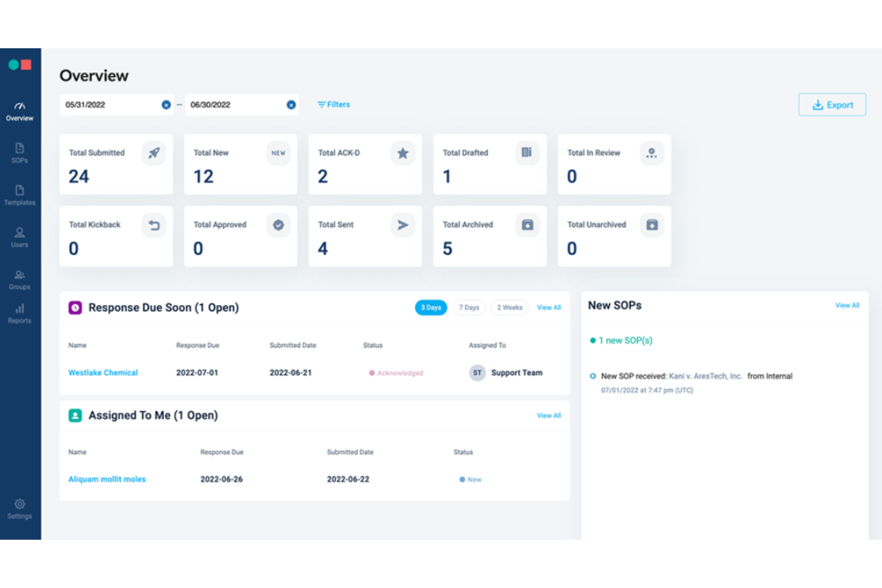This screenshot has height=588, width=882.
Task: Open the Total Submitted card showing 24
Action: (x=116, y=164)
